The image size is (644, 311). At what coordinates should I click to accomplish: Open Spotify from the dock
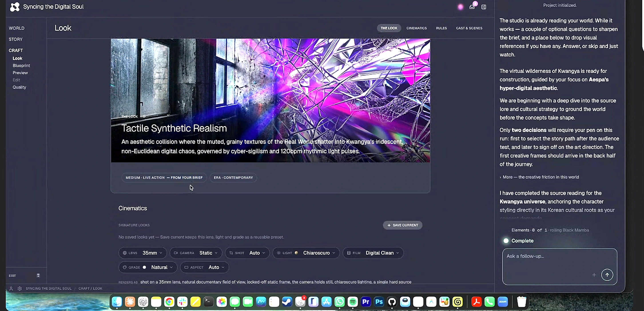pyautogui.click(x=352, y=302)
